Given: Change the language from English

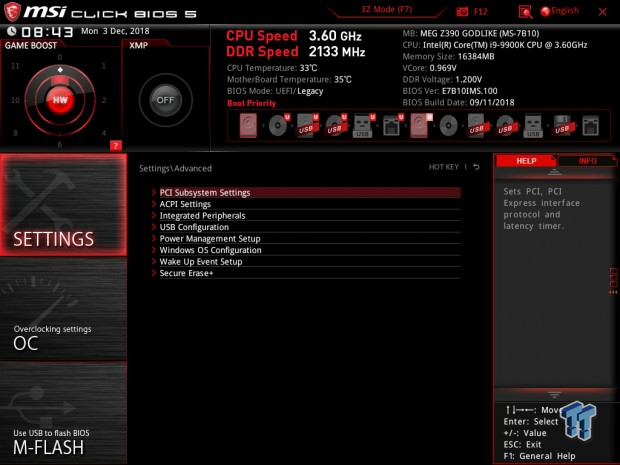Looking at the screenshot, I should point(560,11).
